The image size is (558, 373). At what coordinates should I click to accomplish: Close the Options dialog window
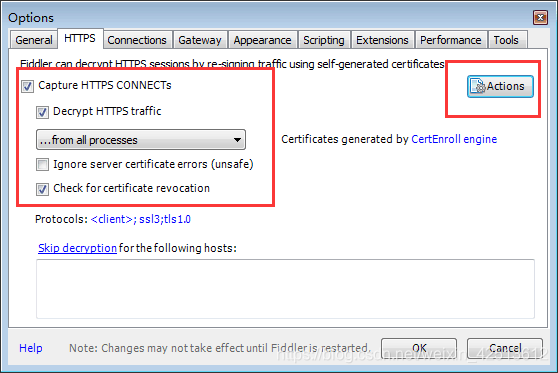(540, 17)
